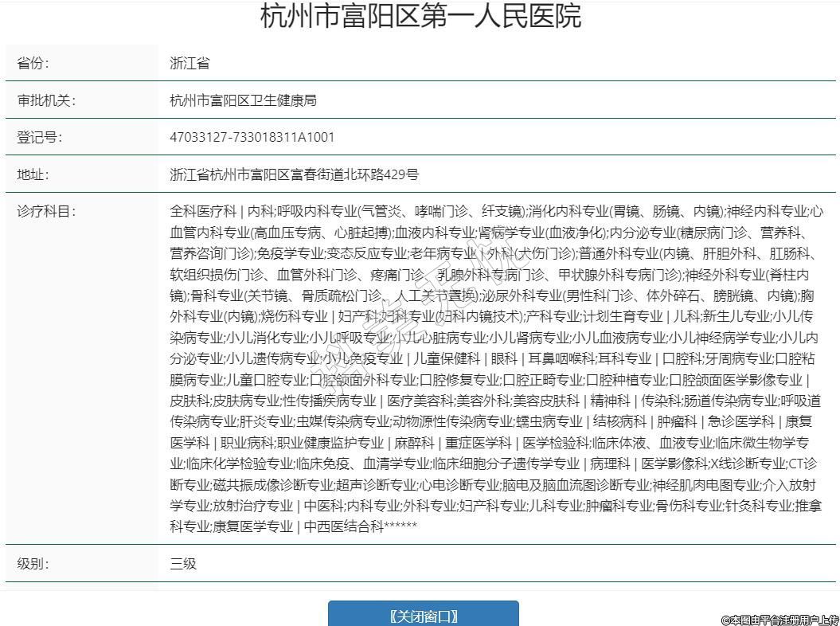Select the 登记号 row label
The image size is (840, 626).
tap(40, 137)
